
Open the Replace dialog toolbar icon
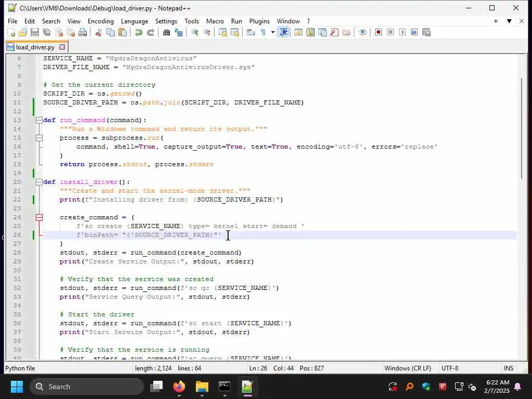(x=179, y=33)
